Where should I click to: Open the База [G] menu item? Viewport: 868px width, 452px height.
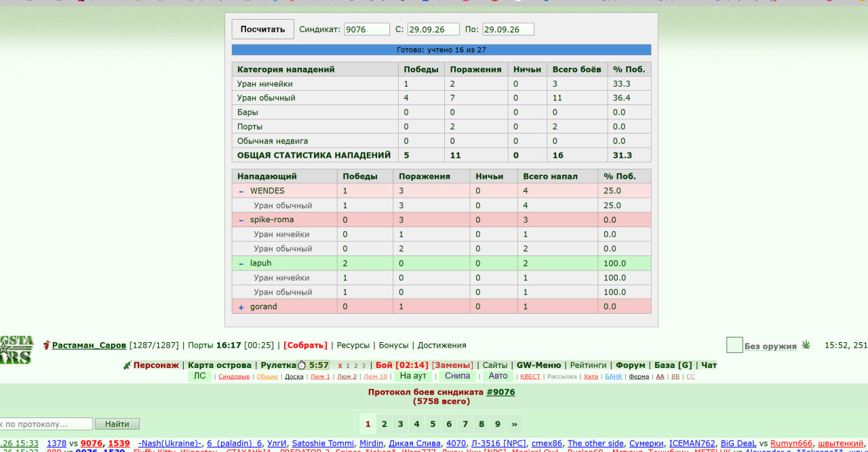pyautogui.click(x=673, y=365)
